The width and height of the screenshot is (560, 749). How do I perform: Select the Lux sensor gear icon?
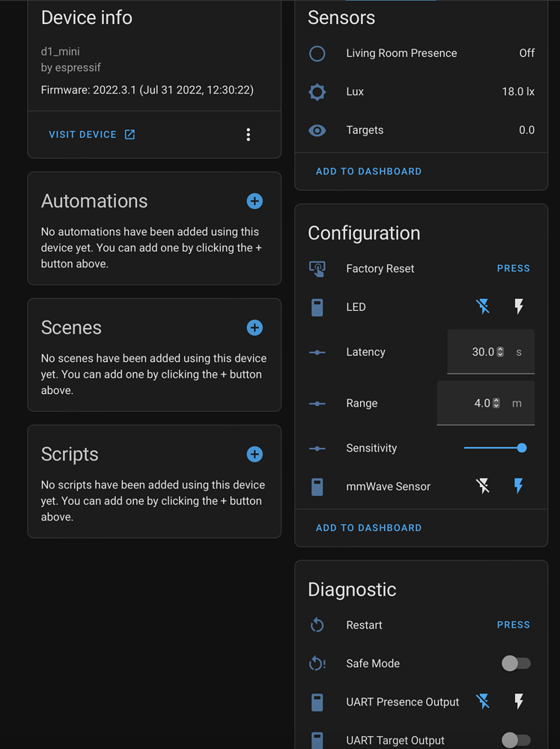(317, 91)
